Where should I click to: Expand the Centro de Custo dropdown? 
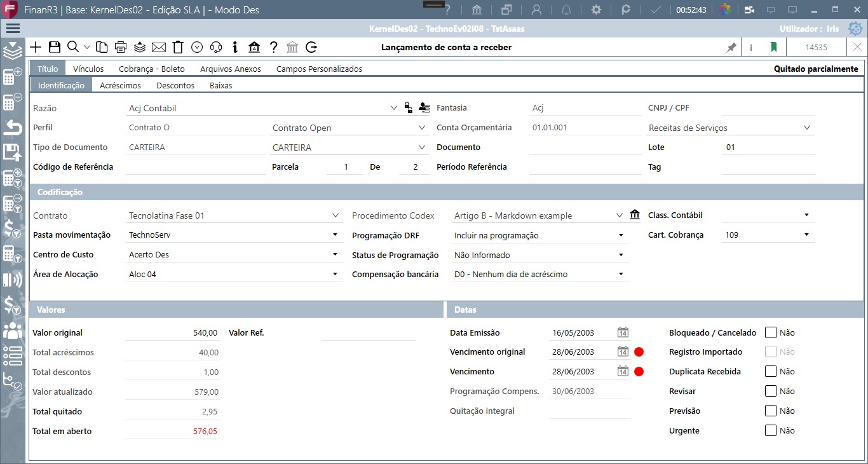click(335, 255)
